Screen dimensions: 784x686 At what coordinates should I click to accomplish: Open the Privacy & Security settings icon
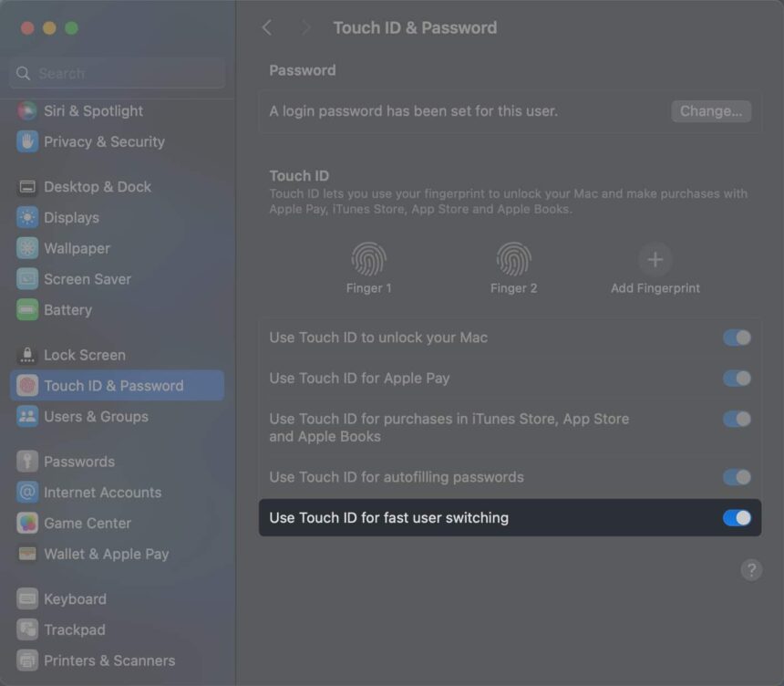click(104, 141)
